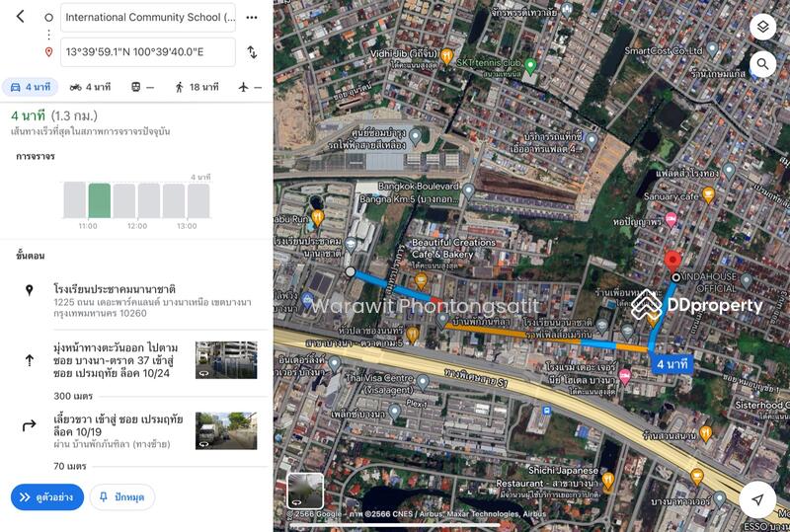The image size is (790, 532).
Task: Select the walking mode tab 18 นาที
Action: [197, 87]
